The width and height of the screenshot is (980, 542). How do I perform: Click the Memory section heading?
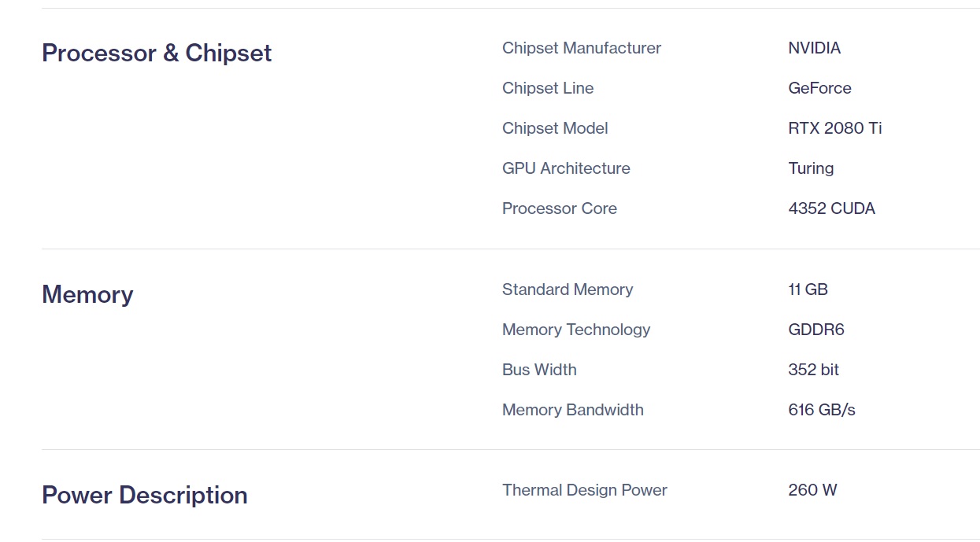pos(87,294)
